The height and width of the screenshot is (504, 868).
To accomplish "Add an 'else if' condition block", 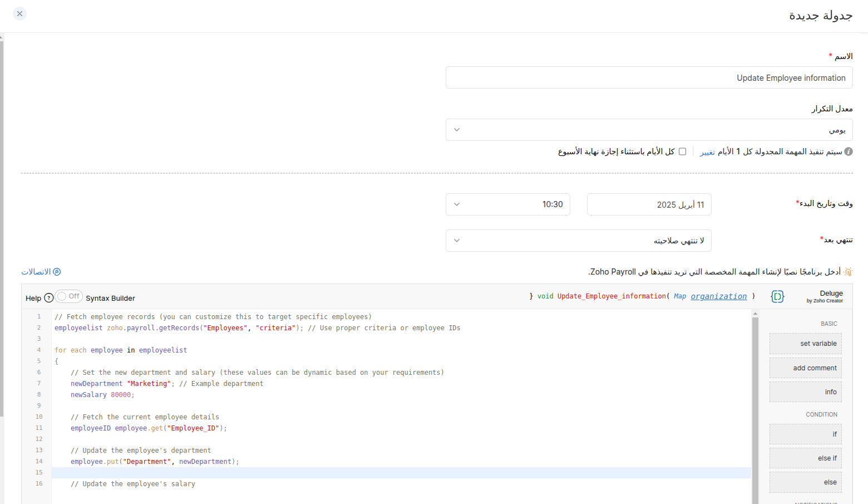I will point(805,458).
